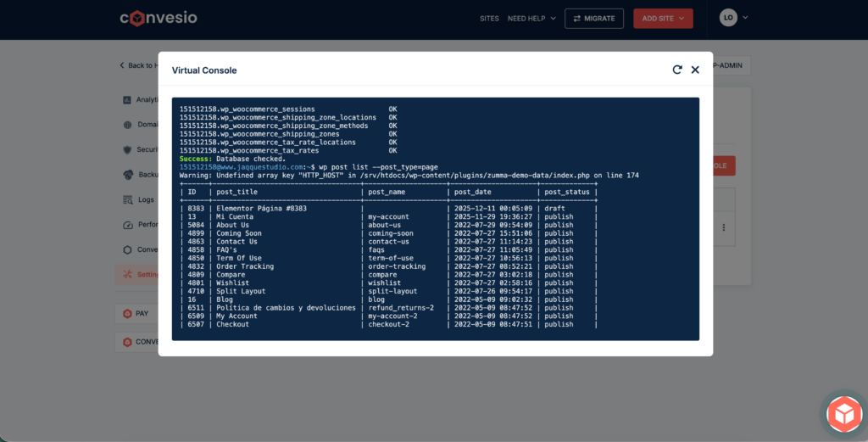Click the Elementor Página #8383 row title
Screen dimensions: 868x442
click(x=261, y=208)
